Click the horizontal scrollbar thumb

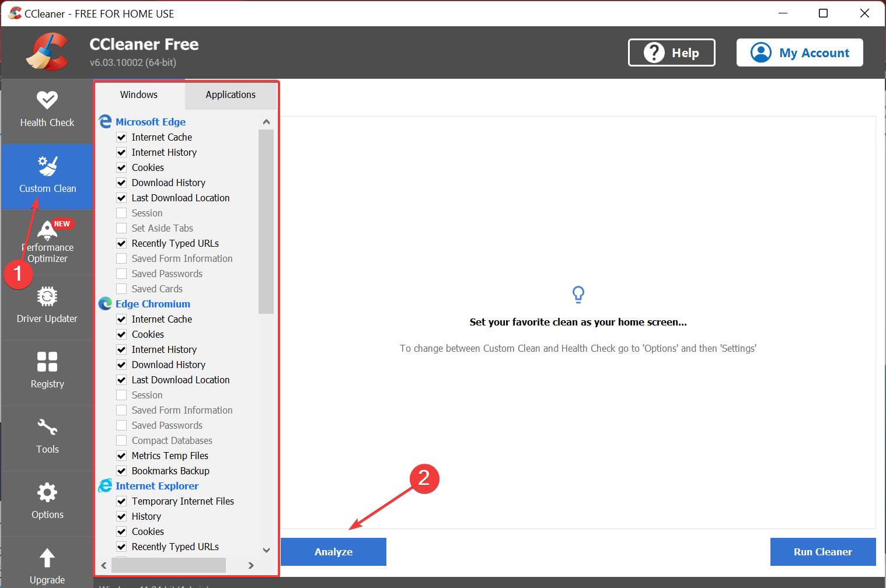point(169,565)
